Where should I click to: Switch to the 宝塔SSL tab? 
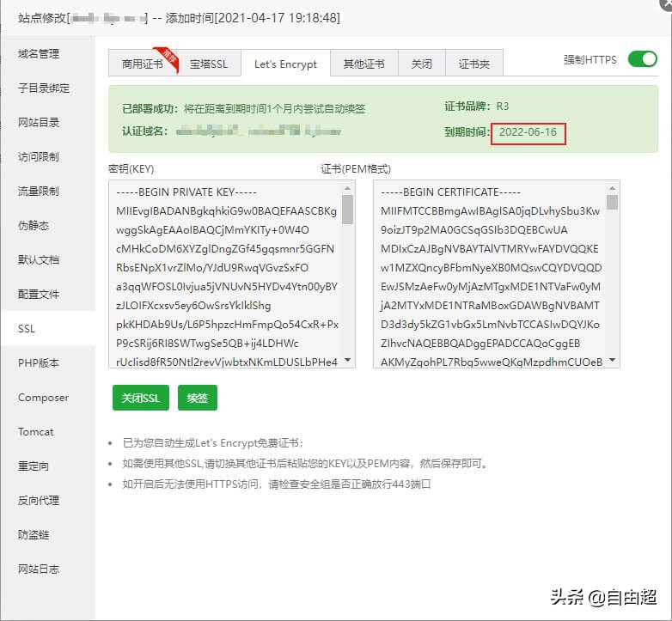[x=209, y=64]
